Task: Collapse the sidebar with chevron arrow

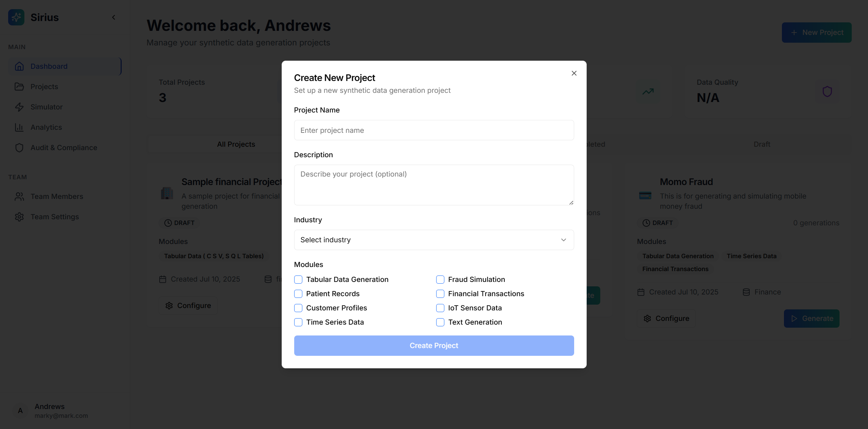Action: [114, 17]
